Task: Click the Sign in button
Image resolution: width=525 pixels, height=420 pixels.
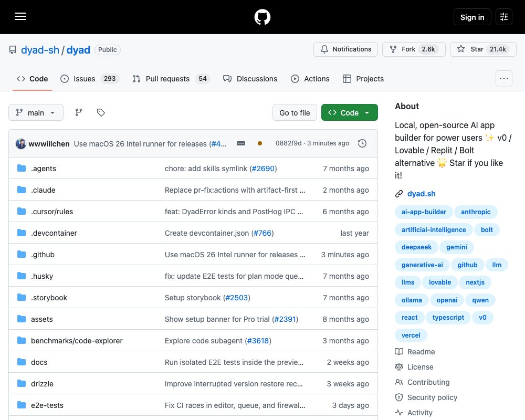Action: (472, 17)
